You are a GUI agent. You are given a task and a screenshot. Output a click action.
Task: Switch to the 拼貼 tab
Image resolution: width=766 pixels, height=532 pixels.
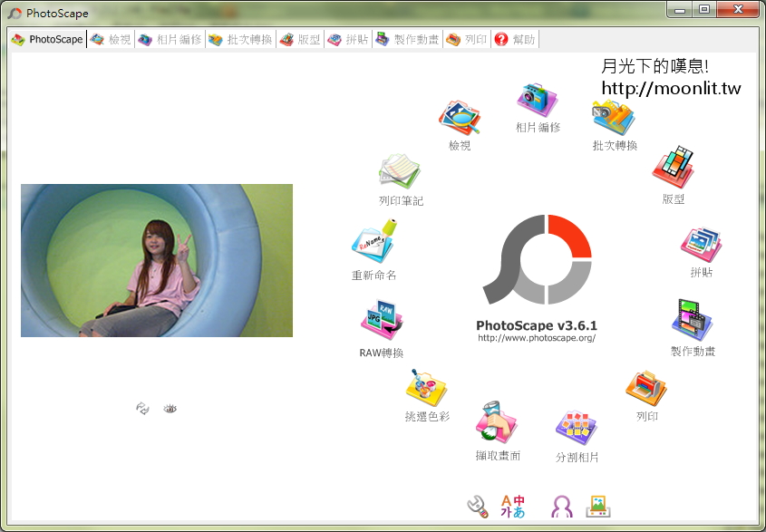tap(348, 40)
